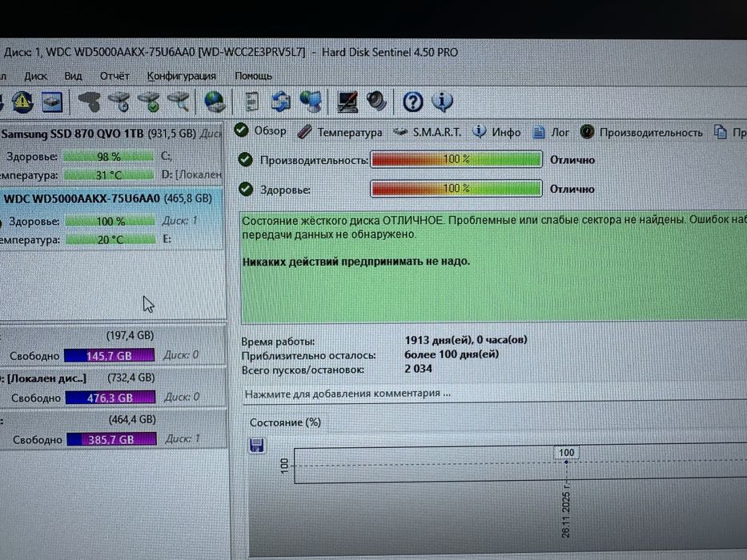Screen dimensions: 747x560
Task: Click the globe with monitor toolbar icon
Action: pyautogui.click(x=311, y=102)
